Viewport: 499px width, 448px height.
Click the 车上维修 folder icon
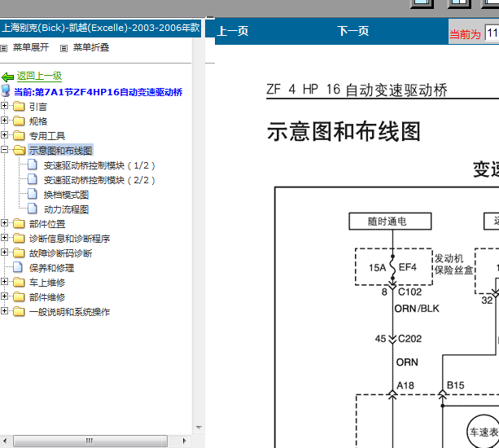[19, 282]
